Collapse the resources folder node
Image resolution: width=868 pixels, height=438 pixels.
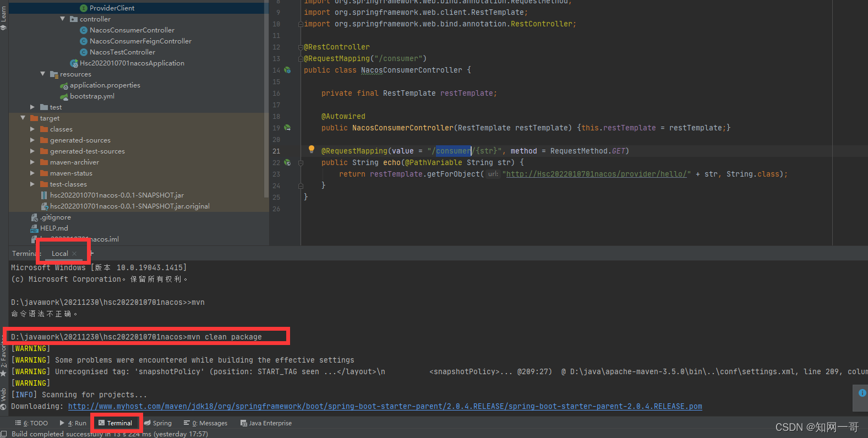42,74
